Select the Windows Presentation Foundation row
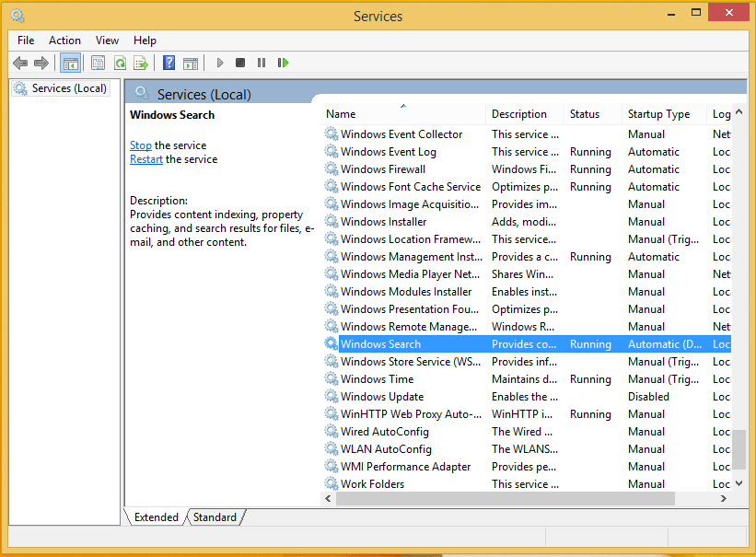The height and width of the screenshot is (557, 756). (x=527, y=309)
